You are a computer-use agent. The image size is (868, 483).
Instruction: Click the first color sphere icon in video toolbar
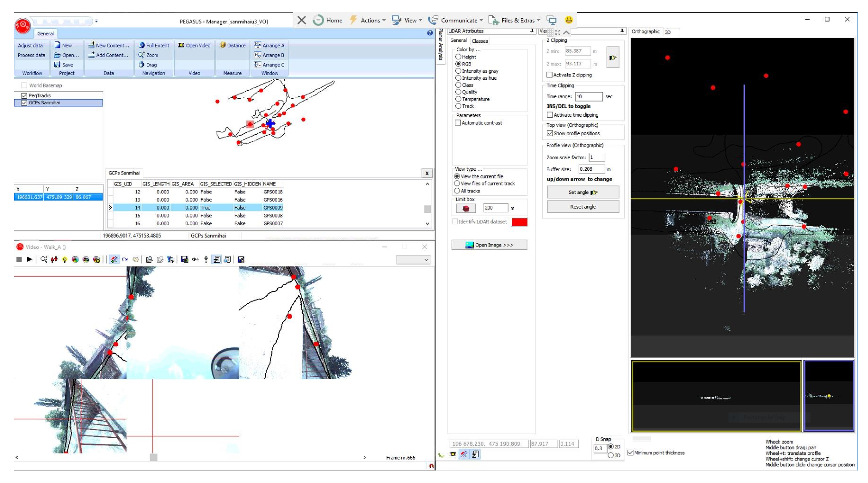tap(75, 260)
